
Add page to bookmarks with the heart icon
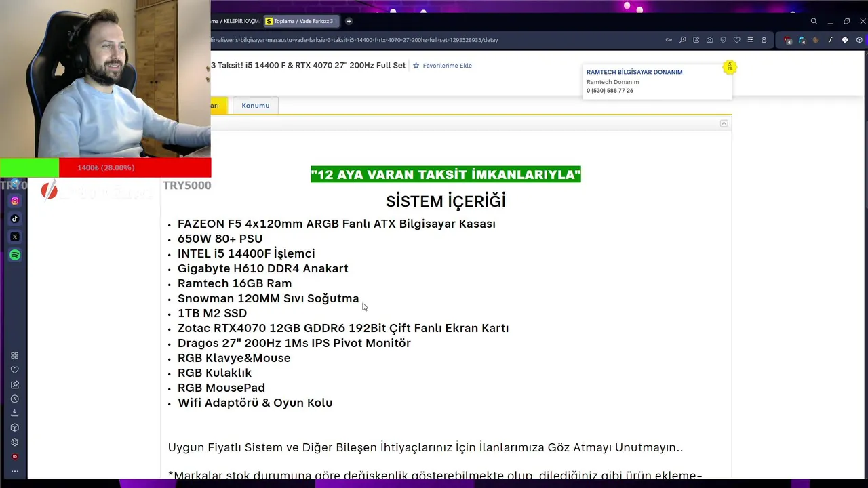[x=736, y=40]
